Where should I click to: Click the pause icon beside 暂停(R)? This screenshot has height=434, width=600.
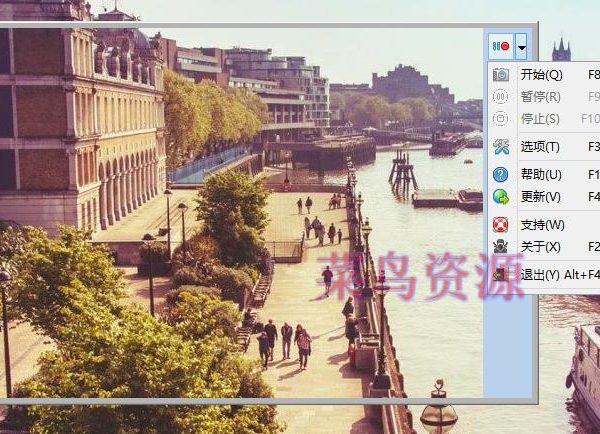click(501, 97)
